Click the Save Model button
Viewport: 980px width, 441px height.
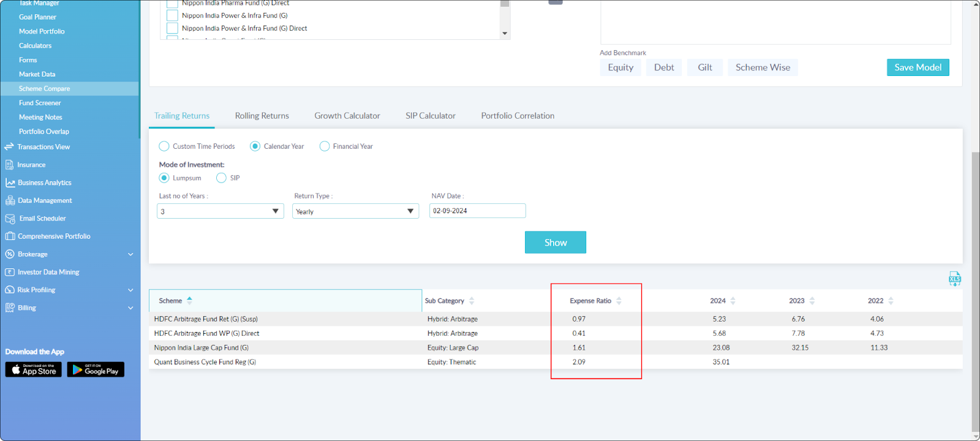pos(918,67)
